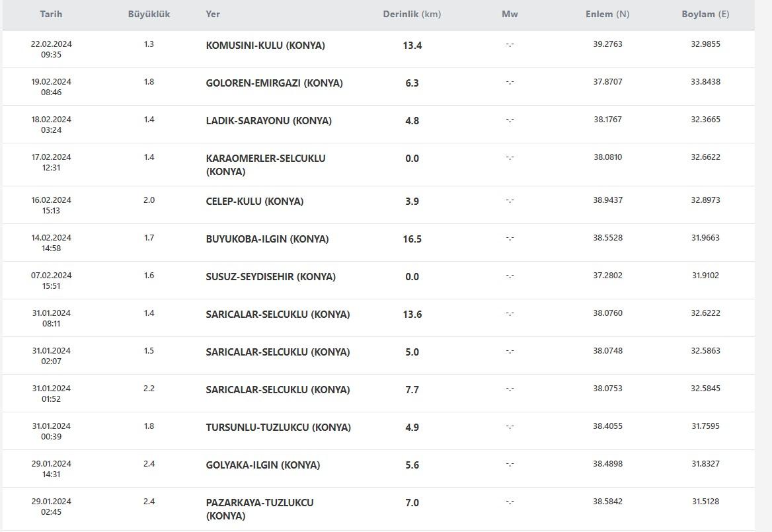
Task: Click the Boylam (E) column header
Action: [705, 15]
